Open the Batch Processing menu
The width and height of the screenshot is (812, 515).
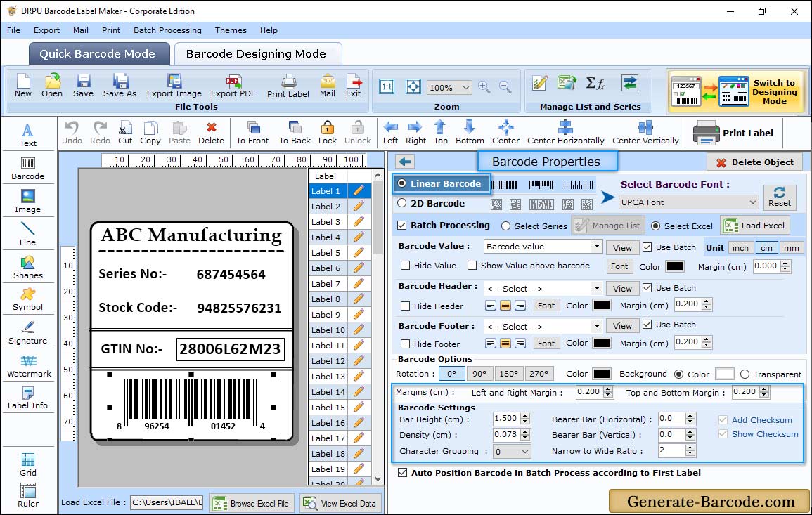click(x=167, y=30)
